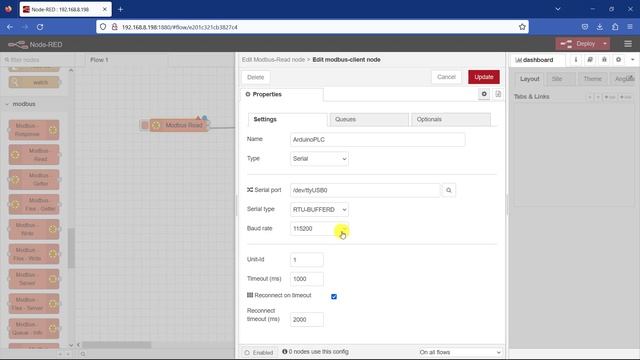Edit the Timeout (ms) field
This screenshot has height=360, width=640.
pos(307,279)
